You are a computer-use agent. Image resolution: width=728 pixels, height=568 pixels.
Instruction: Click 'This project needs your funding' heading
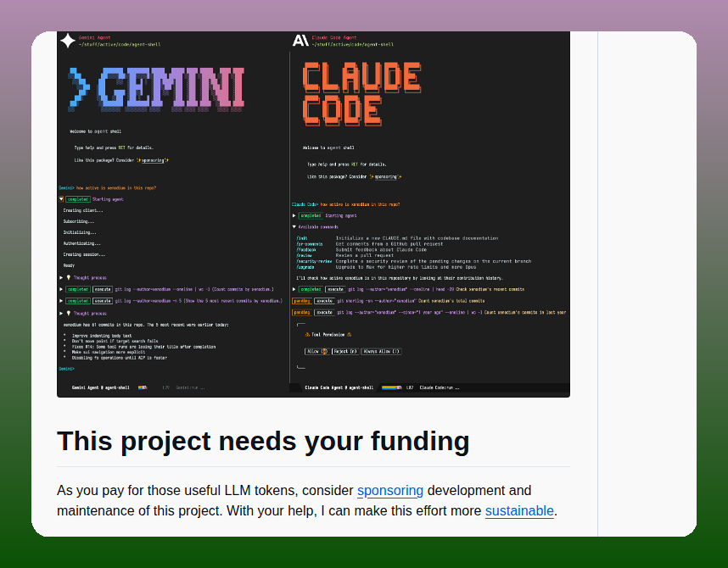(263, 441)
